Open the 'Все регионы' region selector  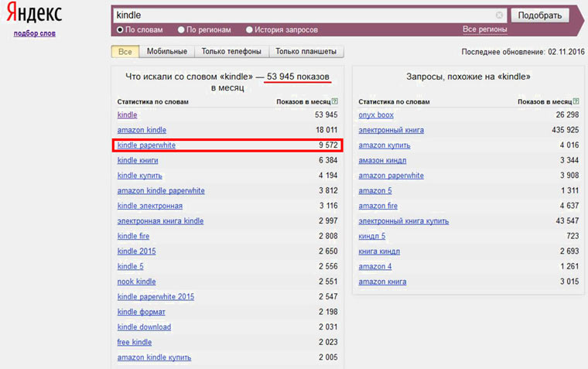click(x=484, y=29)
